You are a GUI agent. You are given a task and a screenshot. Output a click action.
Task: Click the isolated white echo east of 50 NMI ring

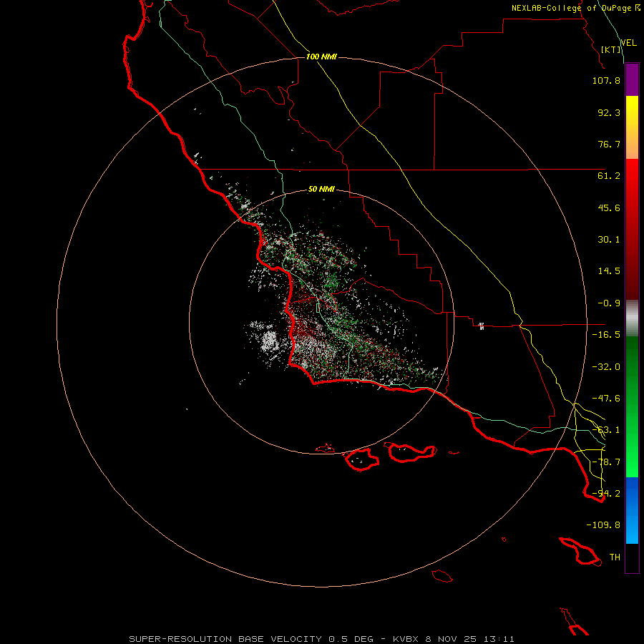[482, 326]
